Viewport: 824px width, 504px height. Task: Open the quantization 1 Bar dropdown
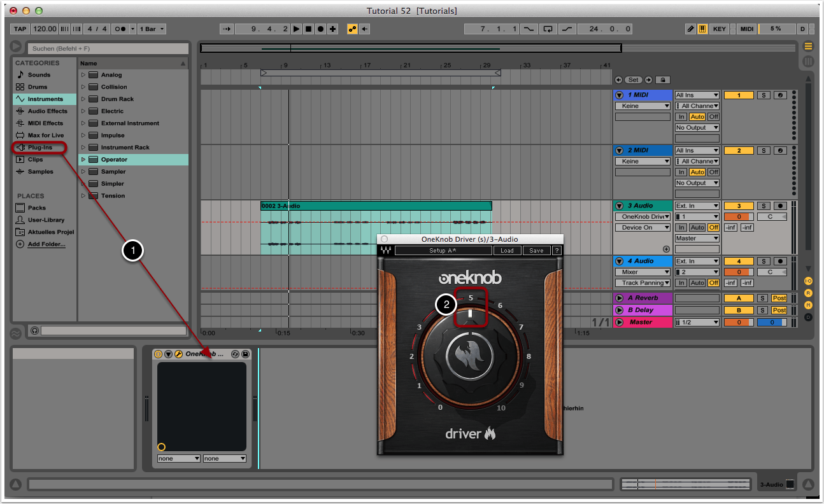152,29
